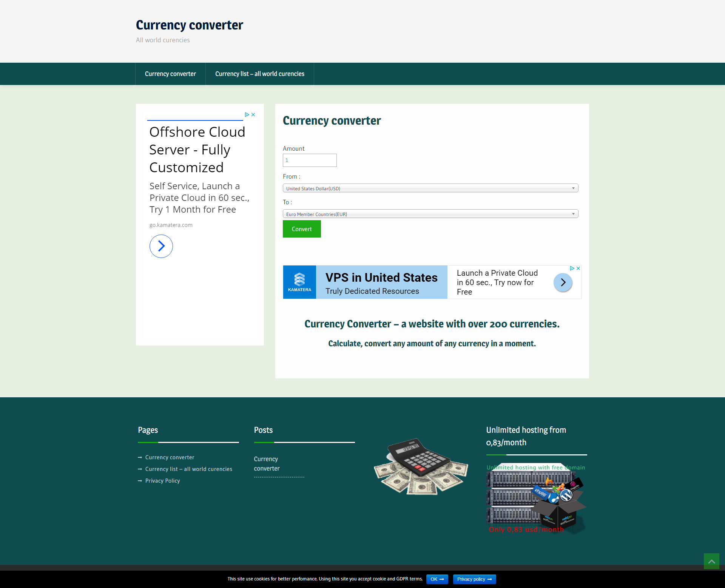Viewport: 725px width, 588px height.
Task: Open the To currency dropdown showing Euro Member Countries
Action: click(x=430, y=213)
